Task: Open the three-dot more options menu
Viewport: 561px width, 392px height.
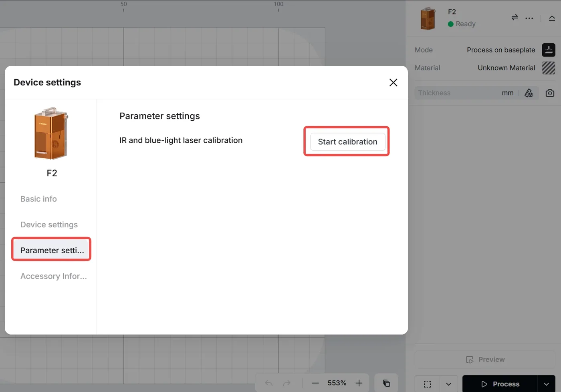Action: point(529,18)
